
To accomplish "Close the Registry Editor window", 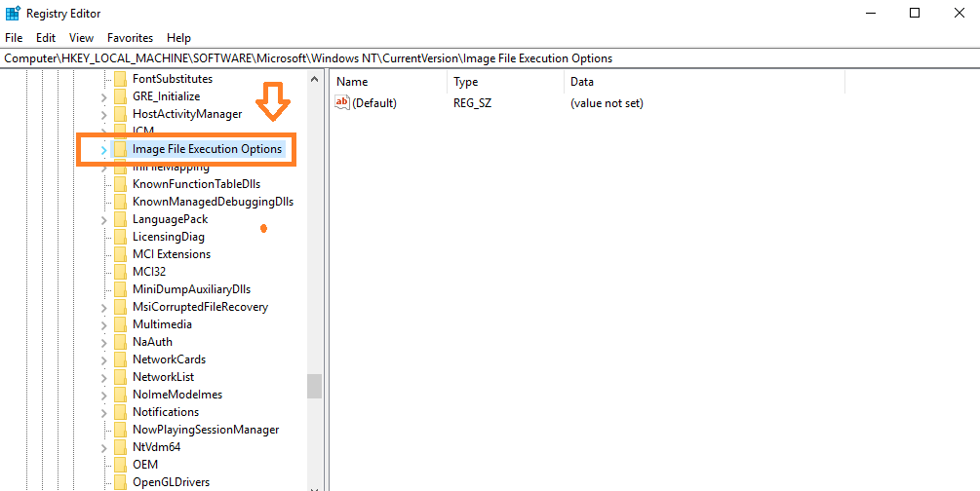I will point(959,13).
